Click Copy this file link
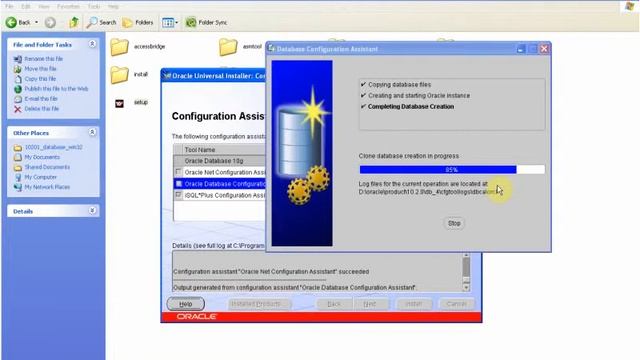Screen dimensions: 640x360 [40, 79]
